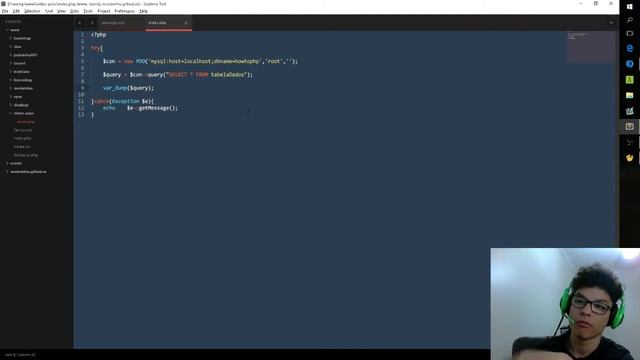Click the catch(Exception $e) line
Screen dimensions: 640x360
tap(122, 101)
